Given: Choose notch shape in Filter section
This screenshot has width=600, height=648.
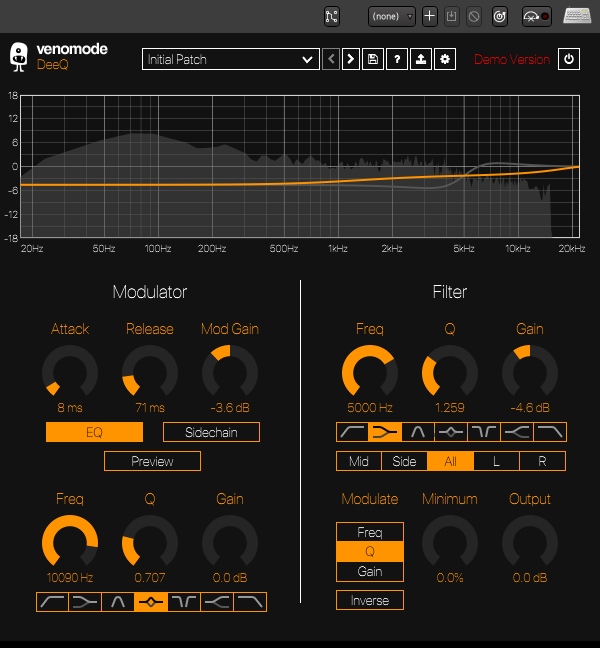Looking at the screenshot, I should 484,432.
